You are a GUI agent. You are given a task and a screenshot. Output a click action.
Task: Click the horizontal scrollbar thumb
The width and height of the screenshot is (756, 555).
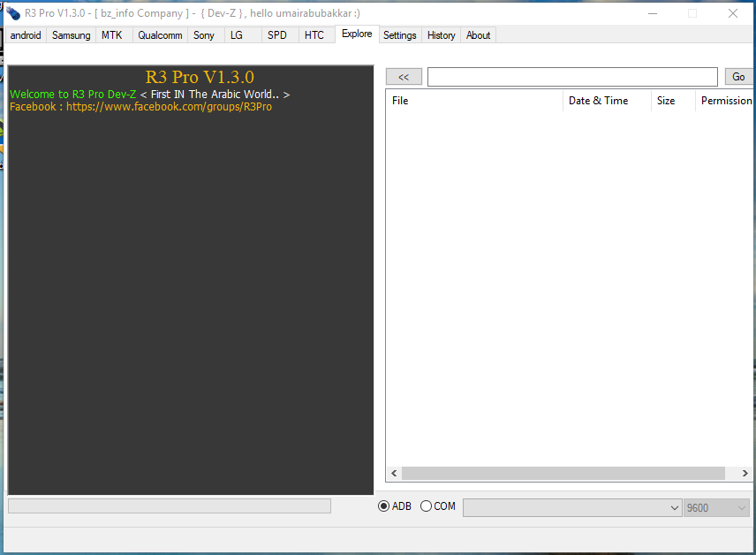coord(563,473)
